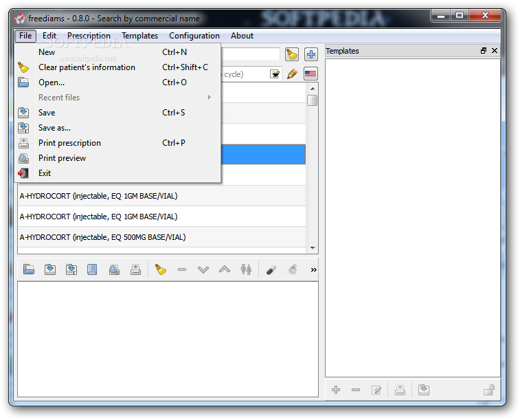Image resolution: width=520 pixels, height=420 pixels.
Task: Click the highlighted blue selected drug row
Action: click(x=263, y=154)
